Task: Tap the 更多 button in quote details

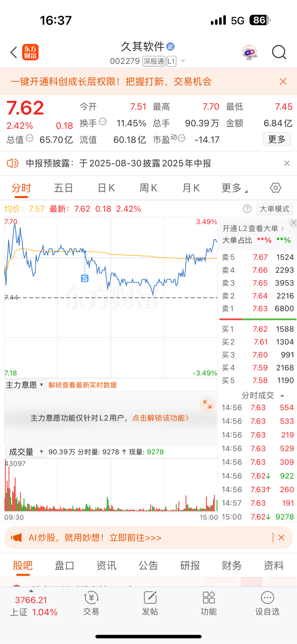Action: [277, 139]
